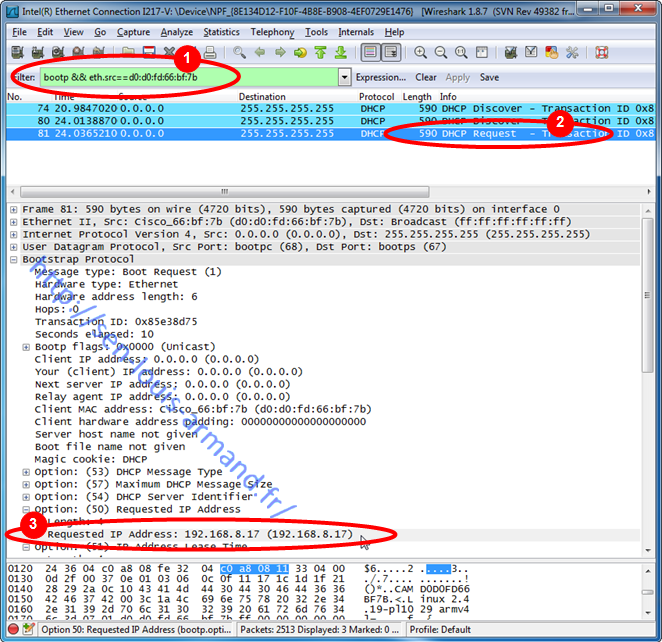The width and height of the screenshot is (662, 642).
Task: Expand the Bootp flags node
Action: [x=26, y=347]
